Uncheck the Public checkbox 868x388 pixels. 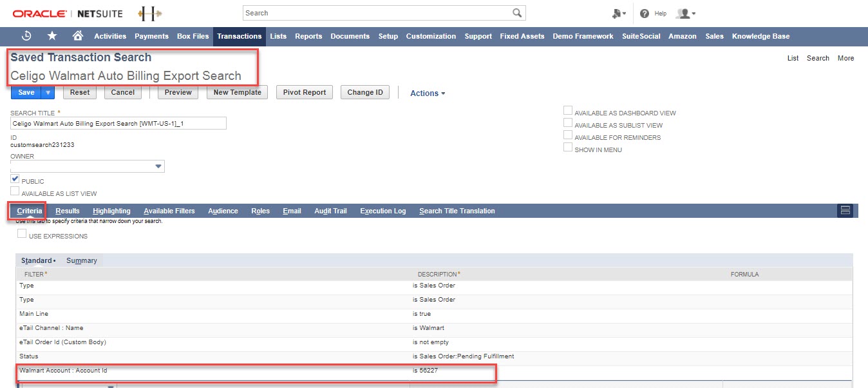tap(15, 179)
